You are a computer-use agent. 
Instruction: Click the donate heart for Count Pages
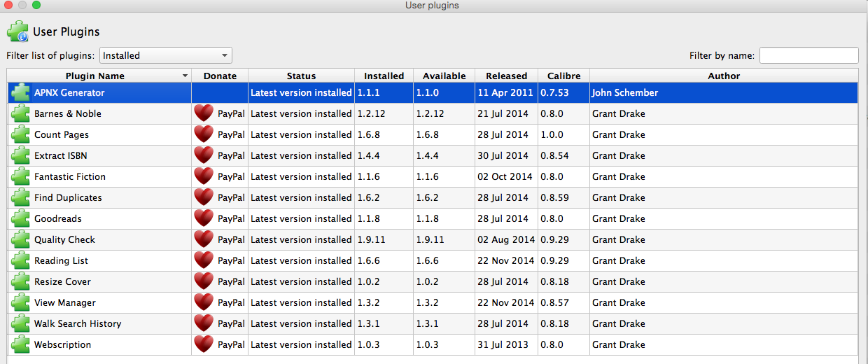pos(204,134)
